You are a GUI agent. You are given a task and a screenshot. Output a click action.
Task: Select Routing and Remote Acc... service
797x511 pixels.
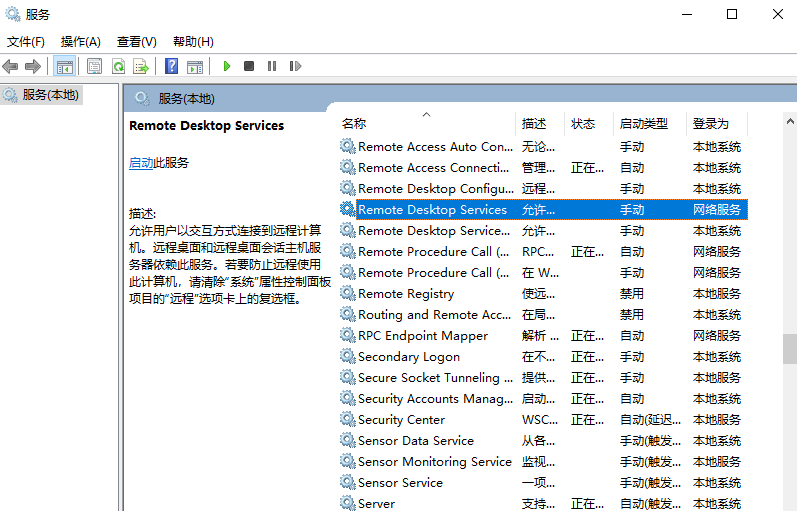(x=543, y=315)
